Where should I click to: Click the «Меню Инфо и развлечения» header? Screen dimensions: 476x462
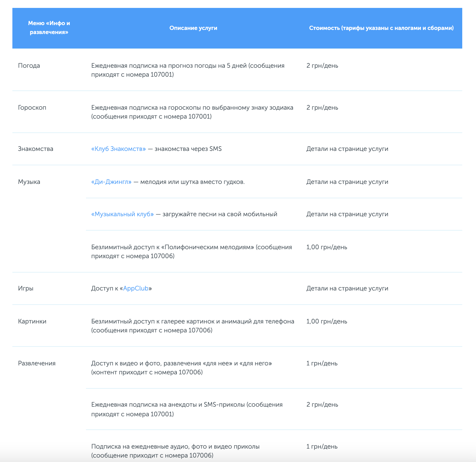coord(49,28)
